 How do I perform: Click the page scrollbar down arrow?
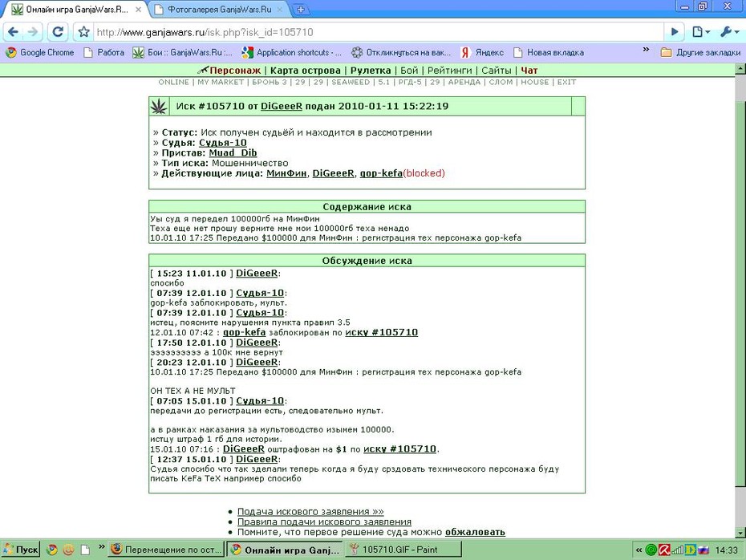coord(740,533)
